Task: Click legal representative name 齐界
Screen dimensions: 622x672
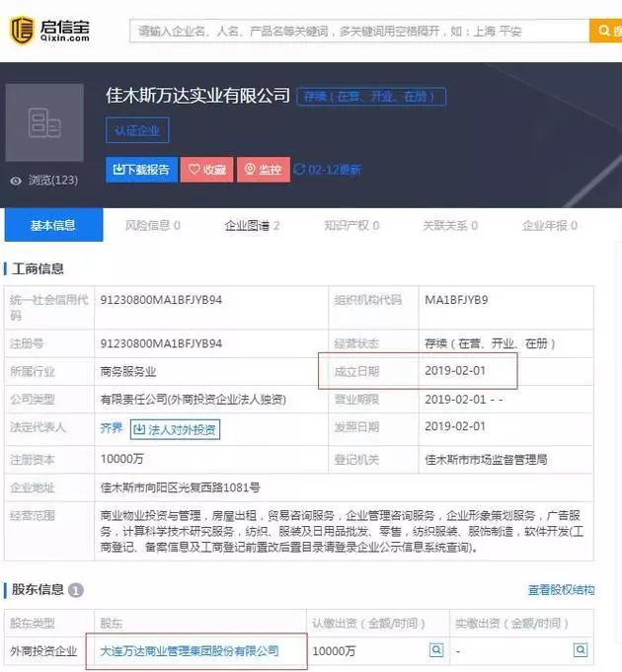Action: 112,427
